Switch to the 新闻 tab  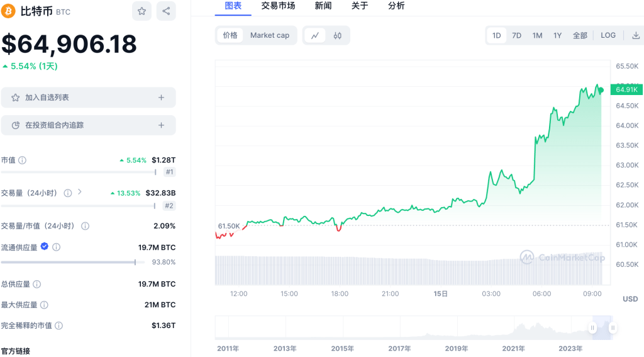pos(323,6)
